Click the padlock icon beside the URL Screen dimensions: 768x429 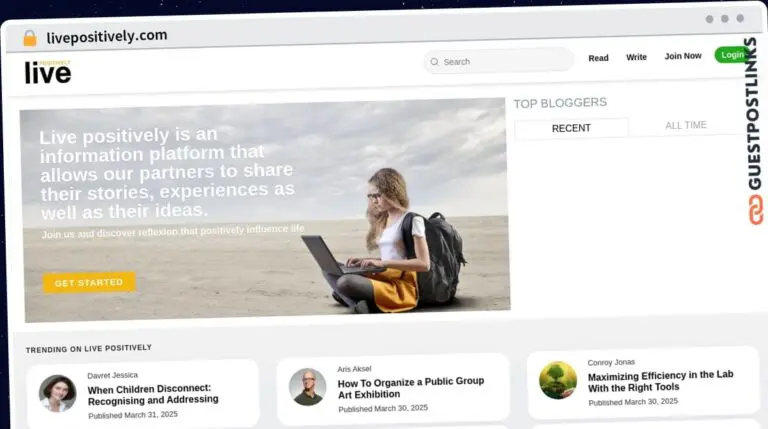(30, 38)
